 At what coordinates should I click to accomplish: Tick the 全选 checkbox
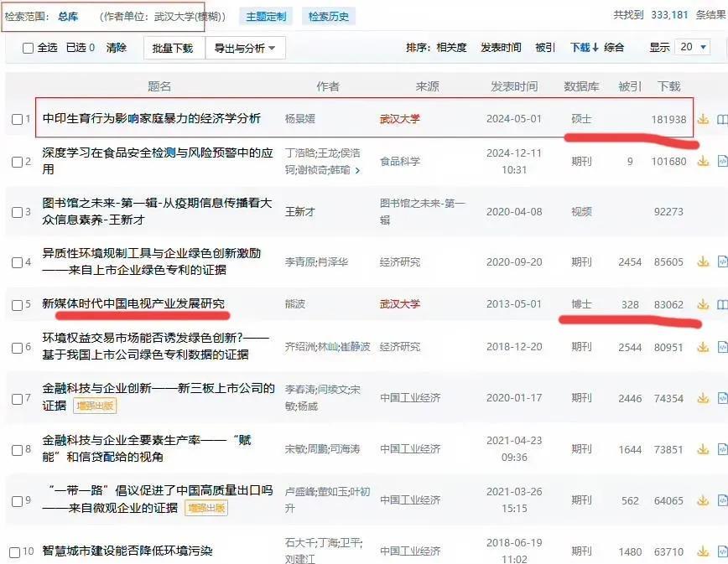click(x=28, y=48)
